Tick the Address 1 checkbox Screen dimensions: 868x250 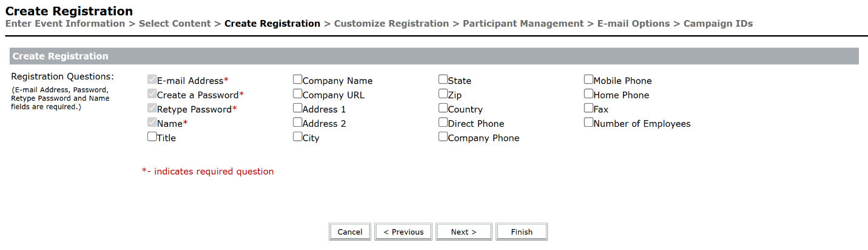tap(298, 108)
